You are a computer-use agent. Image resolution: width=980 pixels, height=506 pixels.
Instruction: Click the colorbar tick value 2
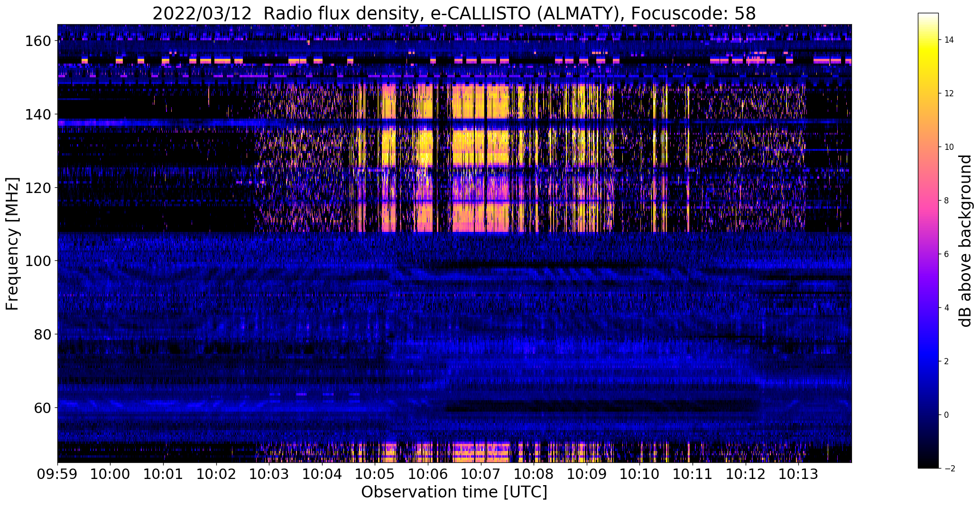[x=947, y=361]
